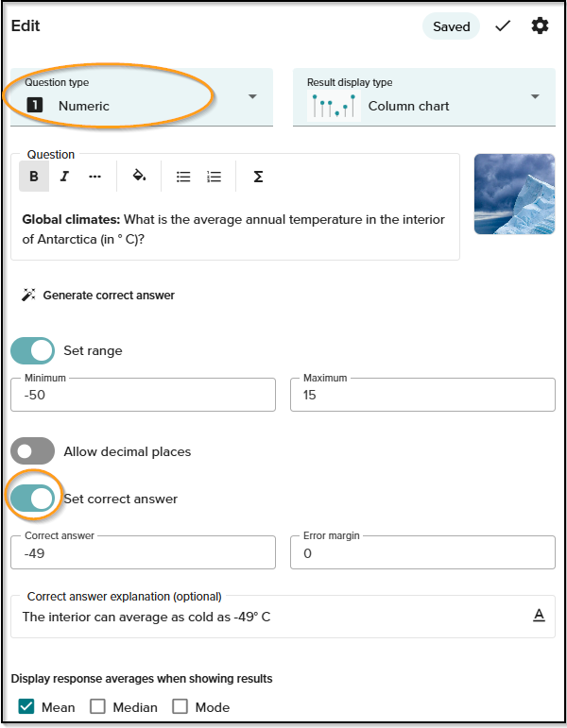The image size is (567, 728).
Task: Click the iceberg question image thumbnail
Action: coord(514,195)
